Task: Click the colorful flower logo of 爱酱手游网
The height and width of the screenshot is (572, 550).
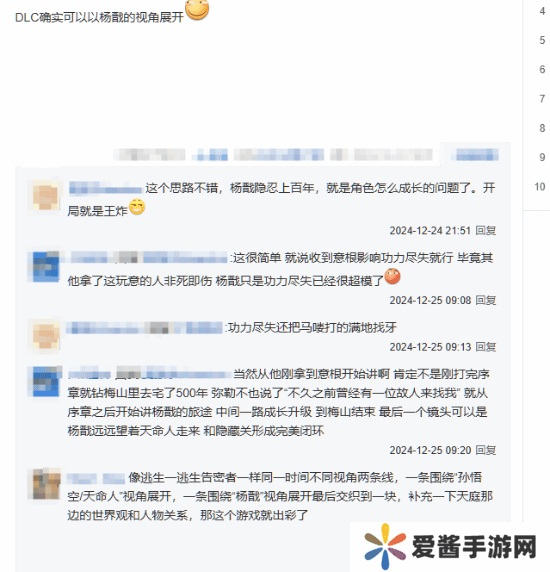Action: point(385,546)
